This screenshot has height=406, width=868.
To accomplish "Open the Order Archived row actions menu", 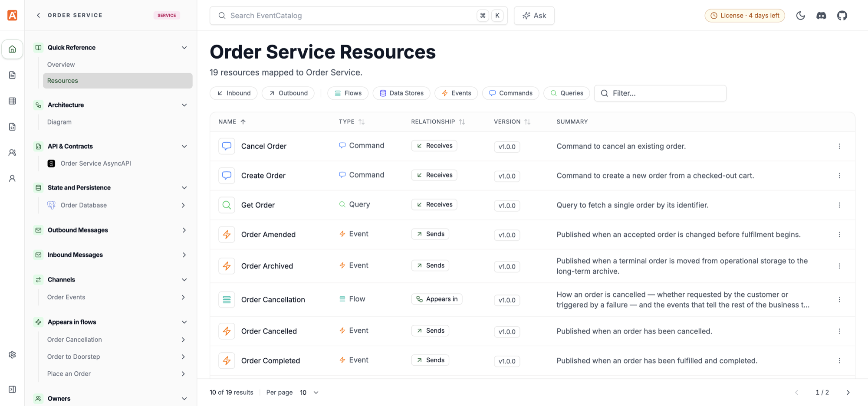I will [839, 266].
